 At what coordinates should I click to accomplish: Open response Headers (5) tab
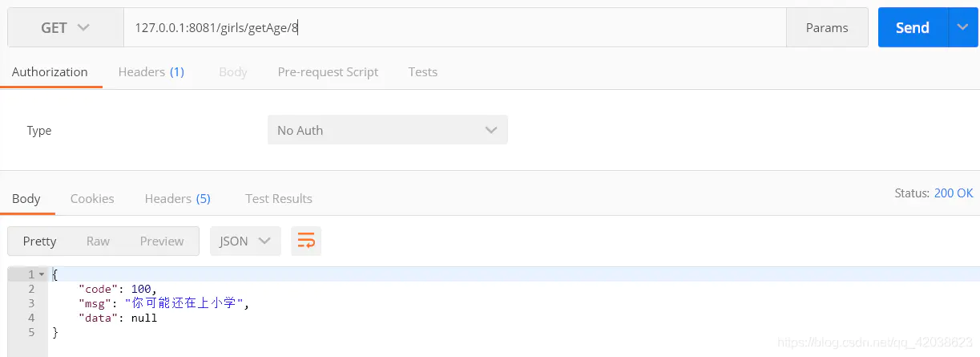coord(178,198)
